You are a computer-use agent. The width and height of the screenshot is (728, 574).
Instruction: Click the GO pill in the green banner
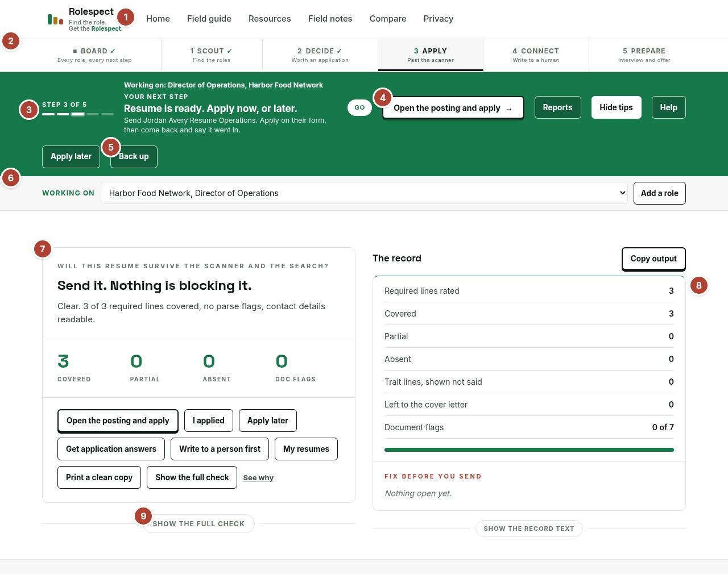[359, 107]
